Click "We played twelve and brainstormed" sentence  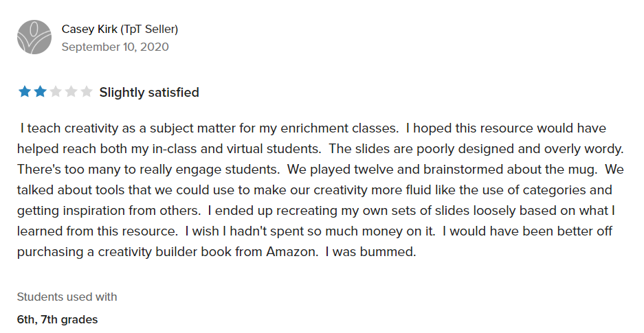[x=386, y=169]
